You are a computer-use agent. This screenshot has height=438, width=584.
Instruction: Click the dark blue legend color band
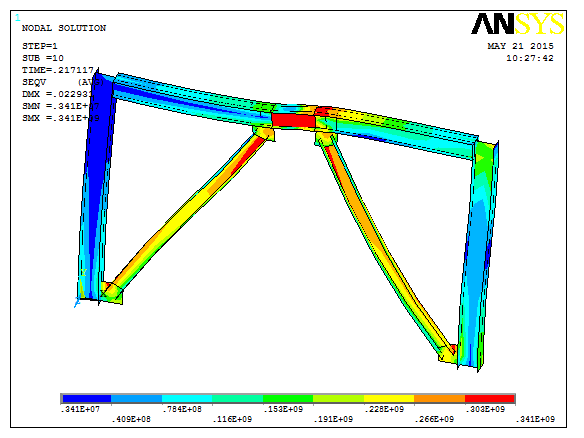coord(86,399)
